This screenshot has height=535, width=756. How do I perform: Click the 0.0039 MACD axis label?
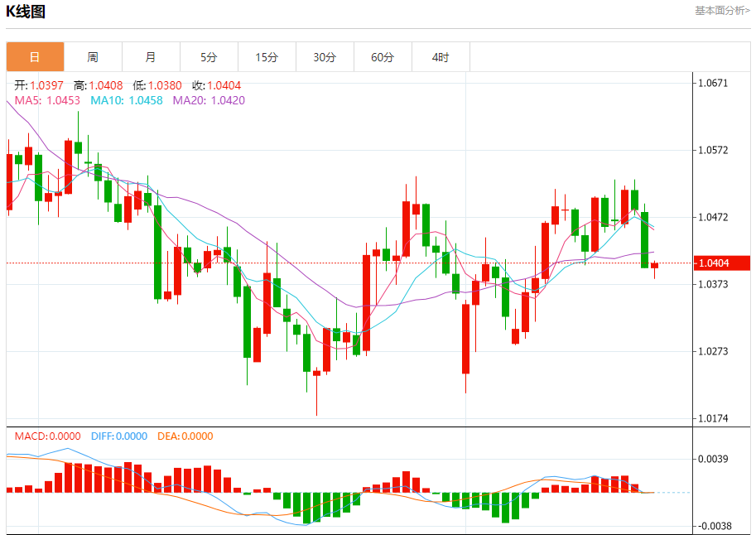point(712,459)
